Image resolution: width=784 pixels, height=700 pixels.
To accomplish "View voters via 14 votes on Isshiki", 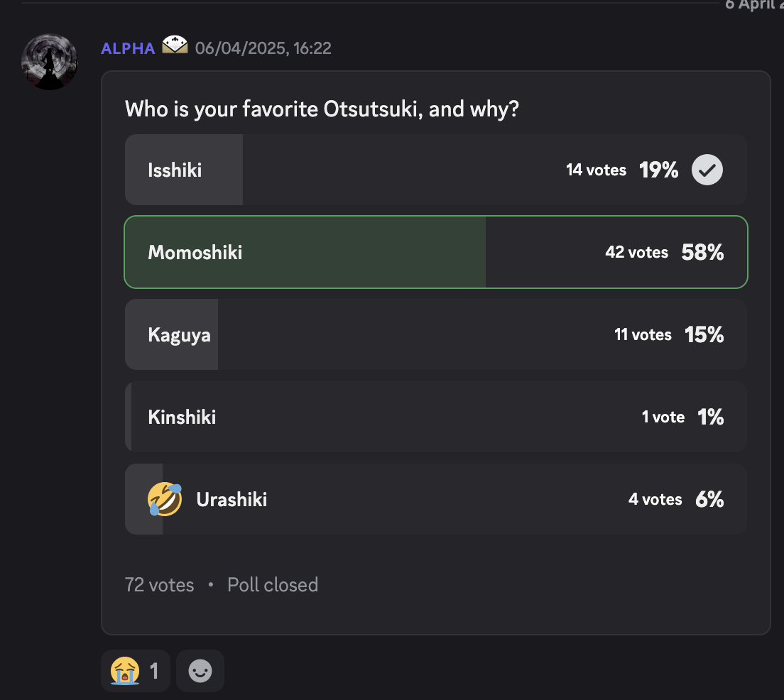I will 596,170.
